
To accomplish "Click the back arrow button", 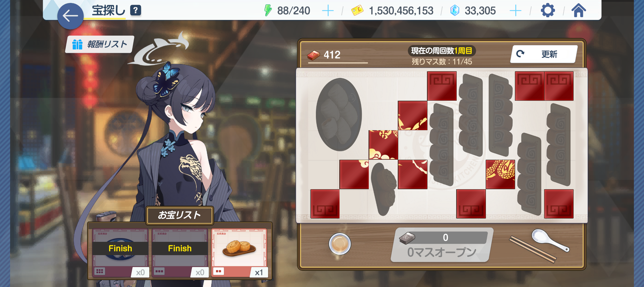I will click(70, 16).
